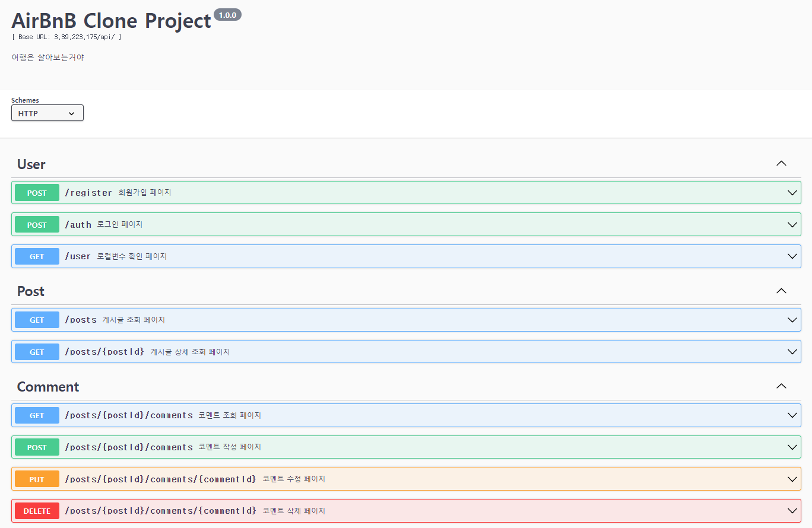Collapse the Post section chevron
This screenshot has width=812, height=528.
click(781, 291)
